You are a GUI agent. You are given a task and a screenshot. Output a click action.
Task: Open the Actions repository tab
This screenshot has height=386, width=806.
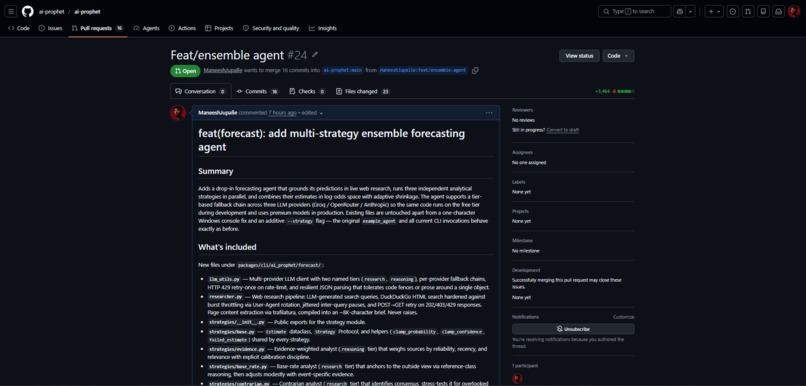pos(182,28)
